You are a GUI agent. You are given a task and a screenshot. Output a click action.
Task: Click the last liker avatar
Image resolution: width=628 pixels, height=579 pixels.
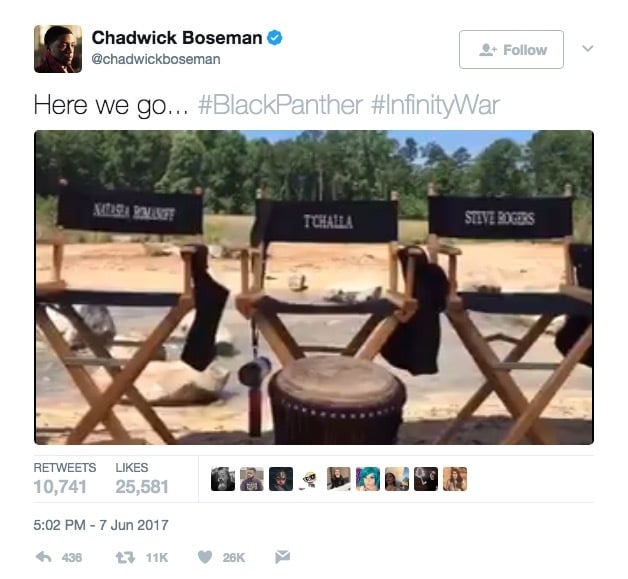click(x=455, y=479)
